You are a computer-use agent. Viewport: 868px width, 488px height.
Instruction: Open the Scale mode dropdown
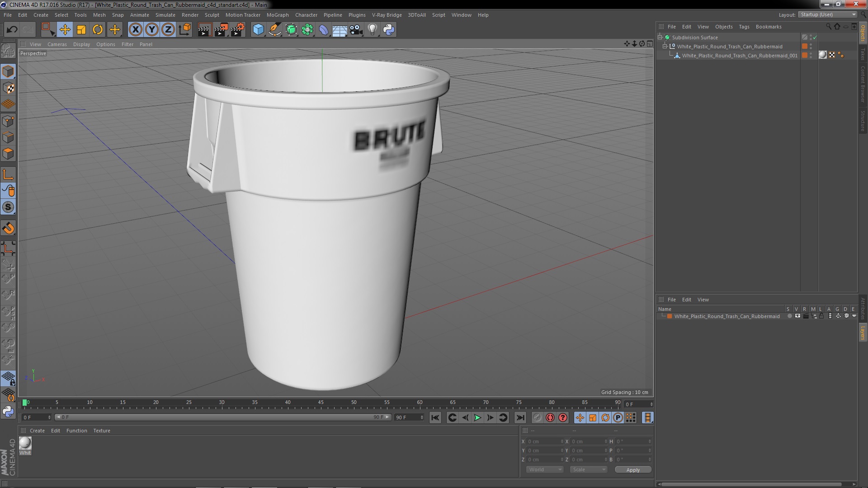588,469
